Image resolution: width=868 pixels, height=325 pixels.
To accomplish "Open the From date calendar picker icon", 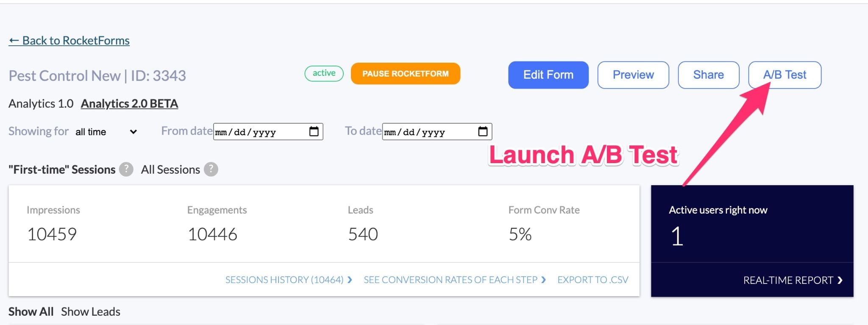I will (314, 131).
